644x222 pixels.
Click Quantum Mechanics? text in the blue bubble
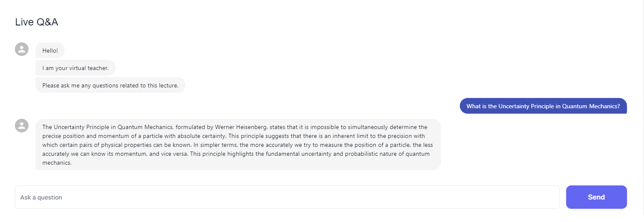(x=591, y=106)
